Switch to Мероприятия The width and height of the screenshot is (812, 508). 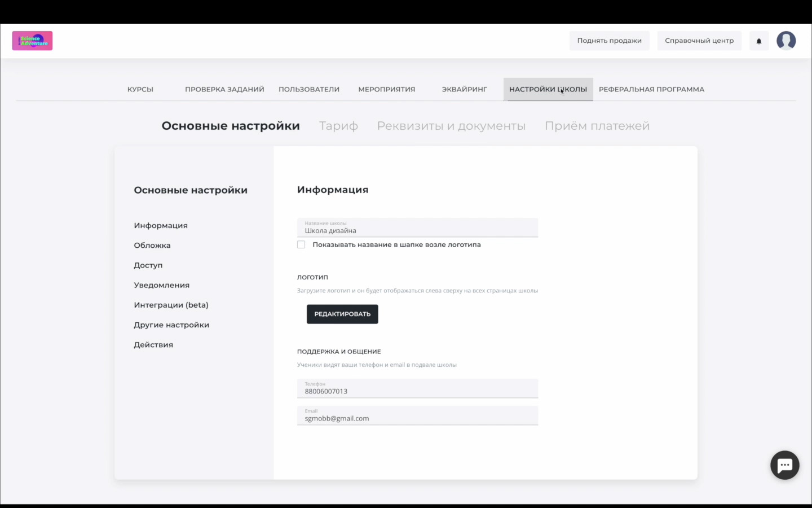point(386,89)
